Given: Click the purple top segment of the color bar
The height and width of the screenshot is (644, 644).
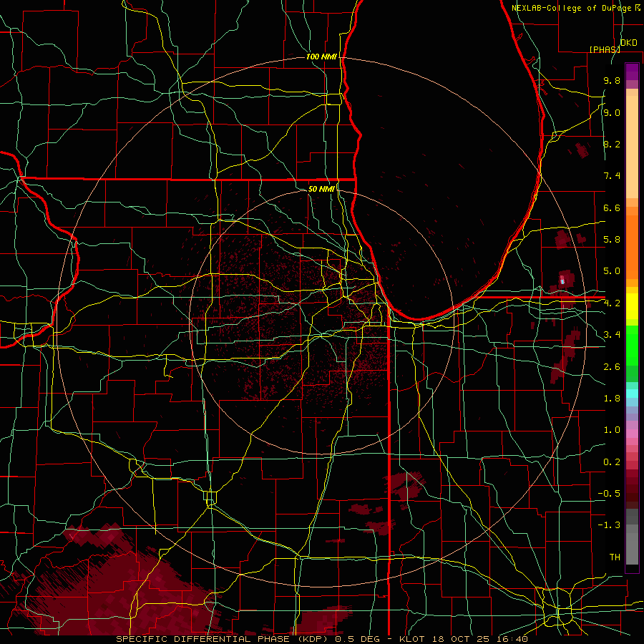Looking at the screenshot, I should tap(632, 72).
